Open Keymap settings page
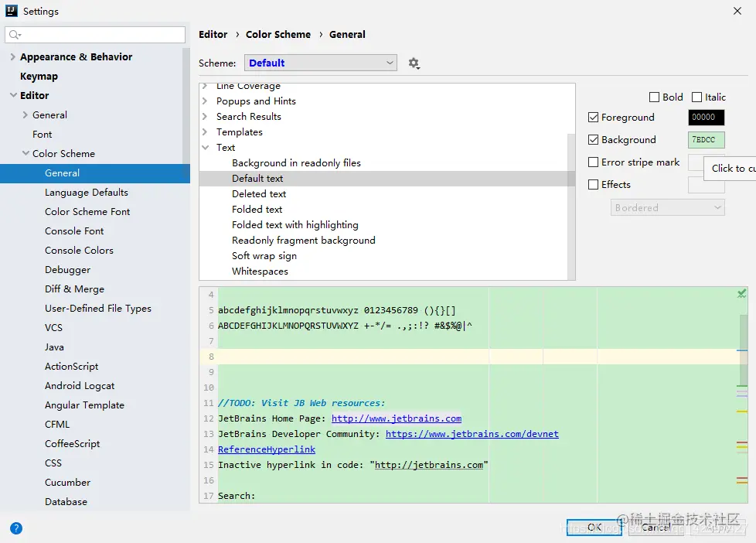756x543 pixels. click(39, 77)
